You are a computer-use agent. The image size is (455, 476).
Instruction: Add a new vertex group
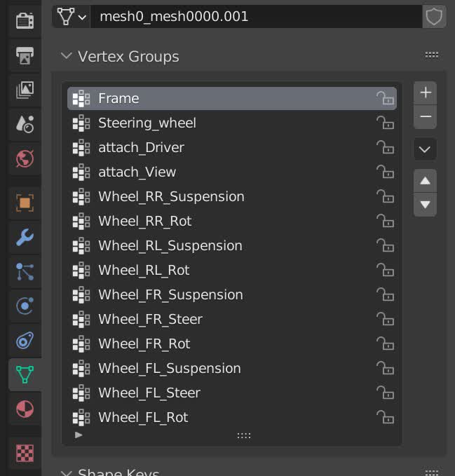click(x=425, y=93)
